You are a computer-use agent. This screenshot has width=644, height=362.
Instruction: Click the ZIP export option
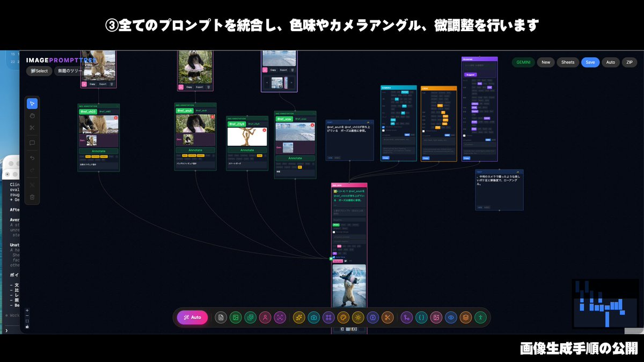pyautogui.click(x=629, y=62)
